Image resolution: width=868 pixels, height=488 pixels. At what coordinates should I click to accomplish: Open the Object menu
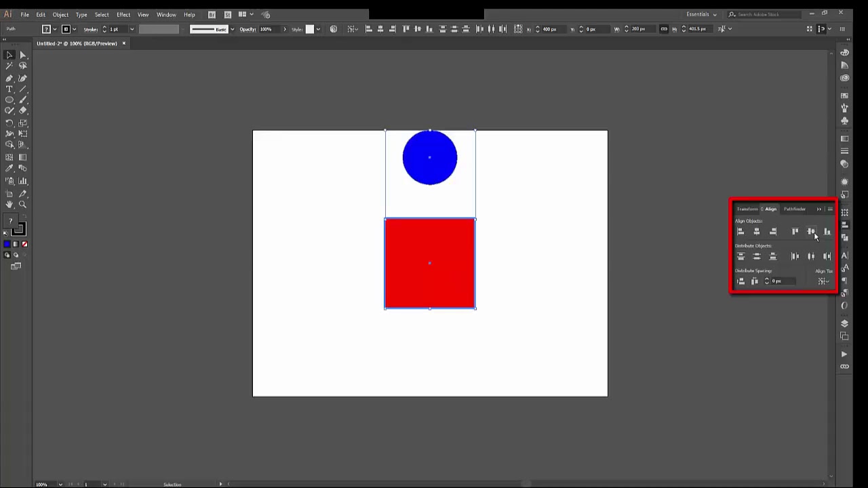tap(60, 14)
